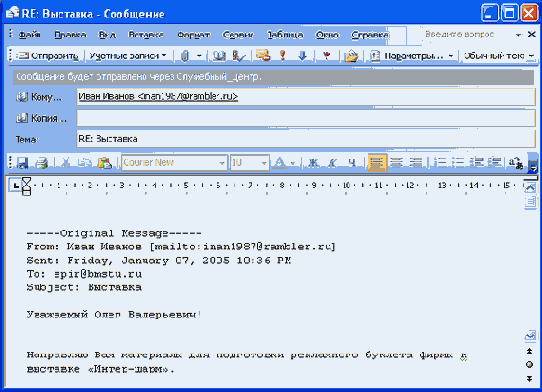This screenshot has height=392, width=542.
Task: Click the permission envelope icon
Action: [263, 56]
